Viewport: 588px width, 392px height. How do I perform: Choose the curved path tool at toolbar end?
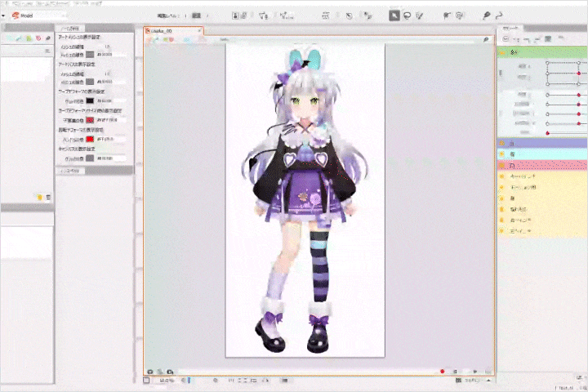coord(499,16)
